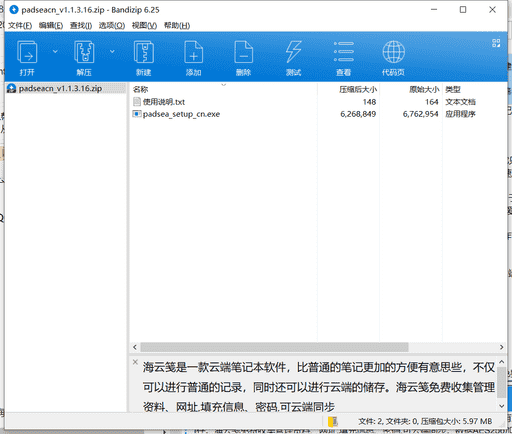Sort by the Name (名称) column header
Viewport: 512px width, 434px height.
140,89
